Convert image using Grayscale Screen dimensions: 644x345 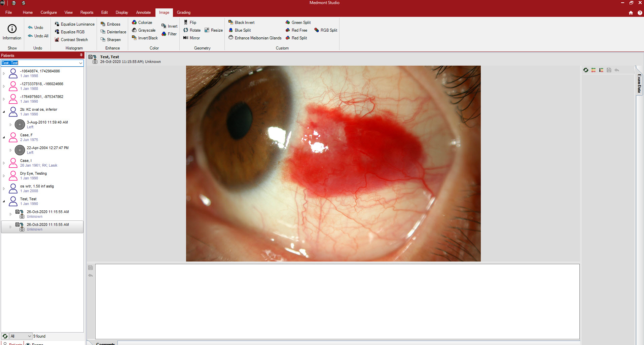click(144, 30)
